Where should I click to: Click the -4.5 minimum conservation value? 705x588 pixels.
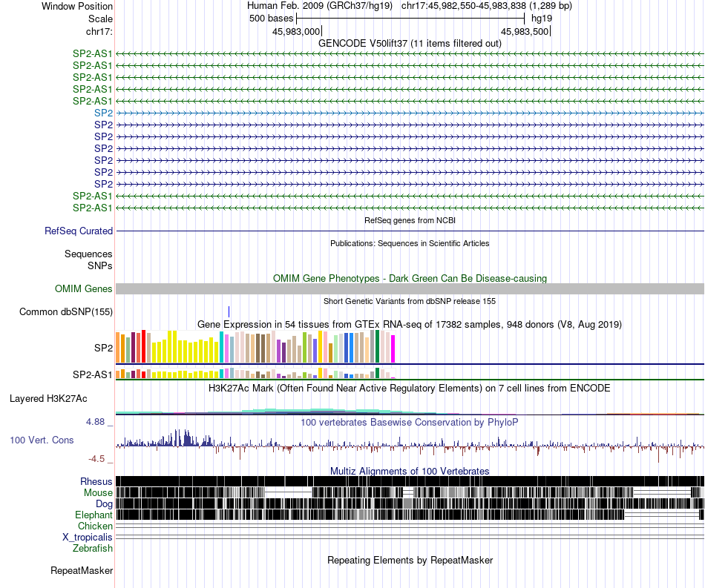96,459
